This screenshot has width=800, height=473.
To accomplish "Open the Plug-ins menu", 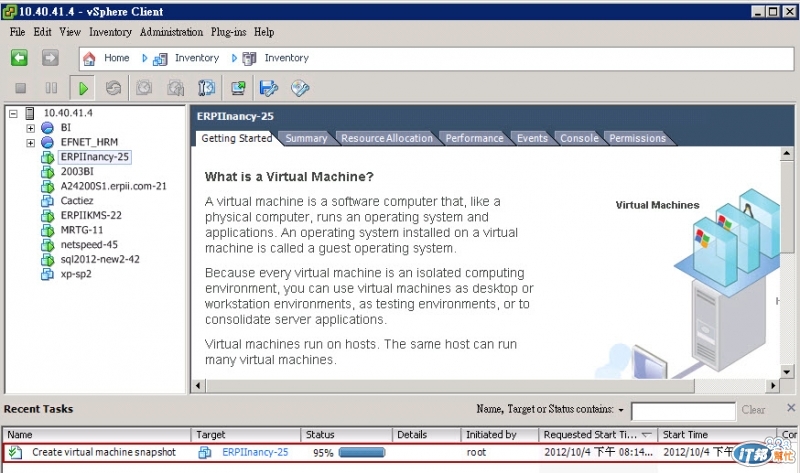I will (229, 32).
